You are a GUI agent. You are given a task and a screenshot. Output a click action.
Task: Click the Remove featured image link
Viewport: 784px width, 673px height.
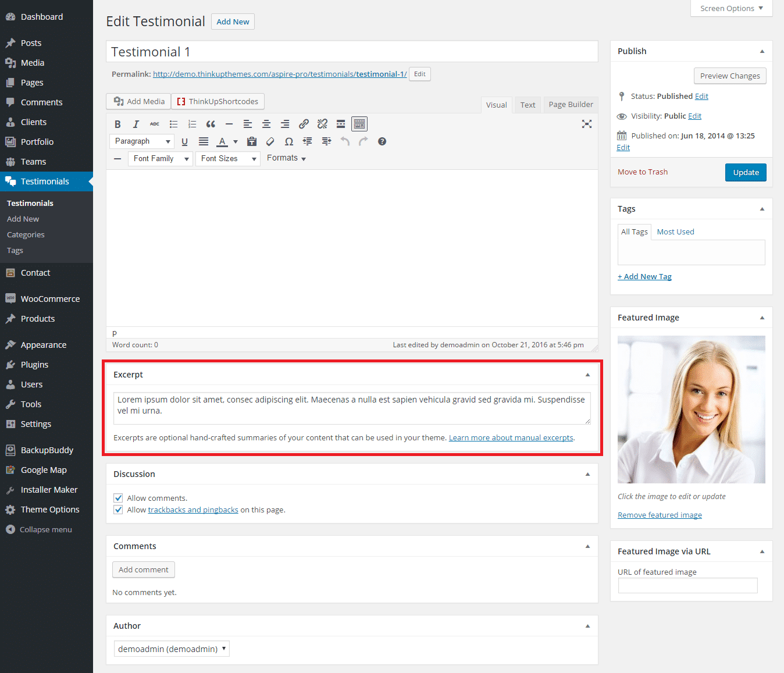point(660,515)
